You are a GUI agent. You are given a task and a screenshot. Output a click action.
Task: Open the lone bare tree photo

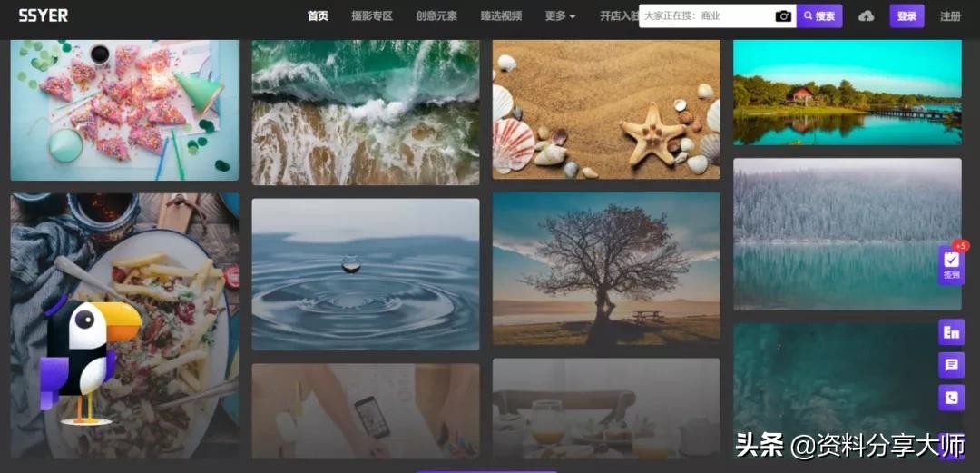(605, 269)
